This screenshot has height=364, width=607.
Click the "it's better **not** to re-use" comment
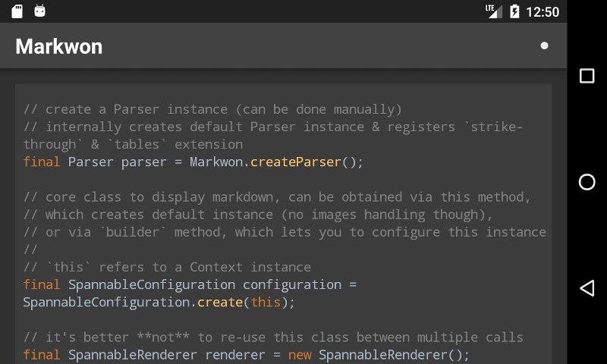pos(273,337)
